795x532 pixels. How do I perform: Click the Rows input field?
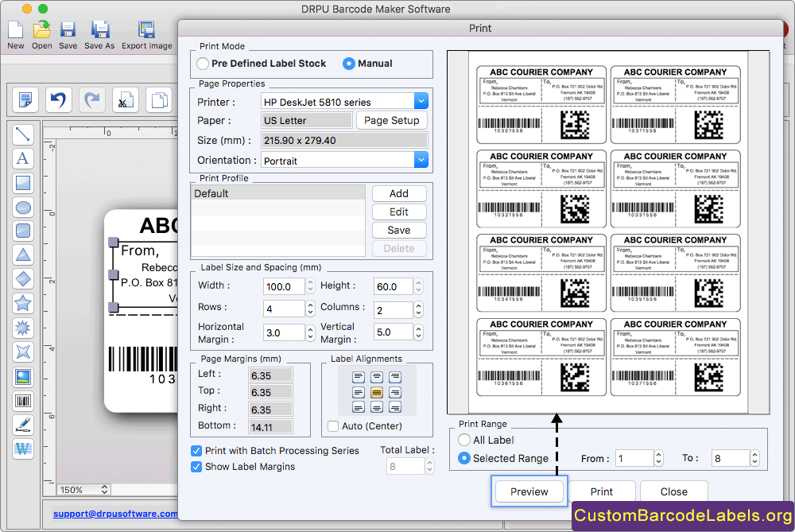tap(284, 309)
